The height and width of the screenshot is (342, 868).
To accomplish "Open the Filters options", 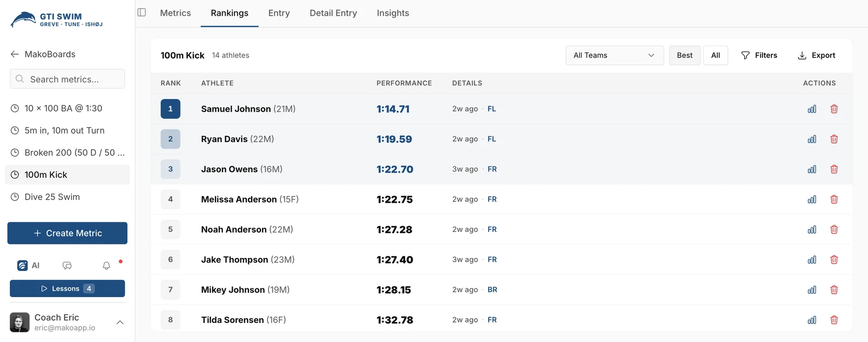I will tap(759, 55).
